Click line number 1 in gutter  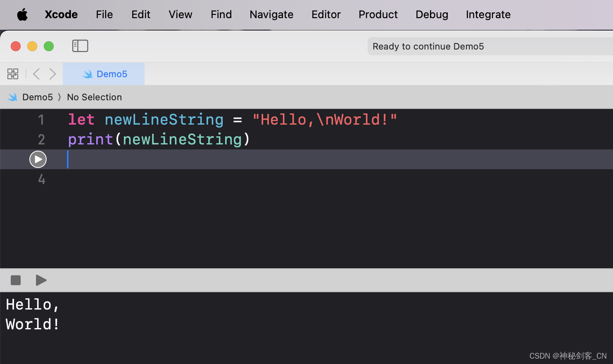[x=41, y=120]
